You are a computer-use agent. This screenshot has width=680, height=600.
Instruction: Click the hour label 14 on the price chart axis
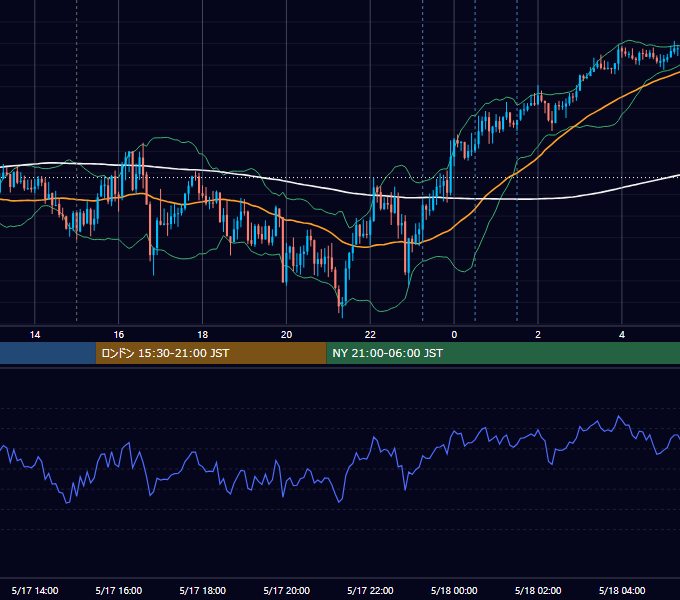35,335
